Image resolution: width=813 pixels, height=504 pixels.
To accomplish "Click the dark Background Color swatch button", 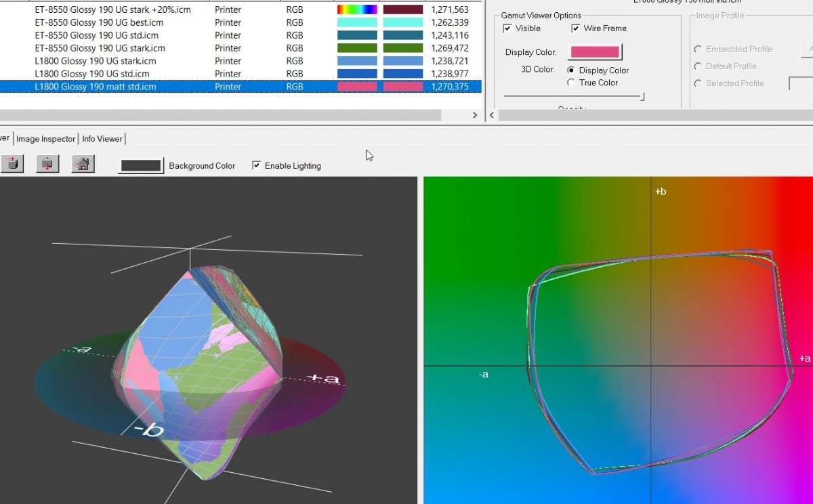I will coord(140,165).
